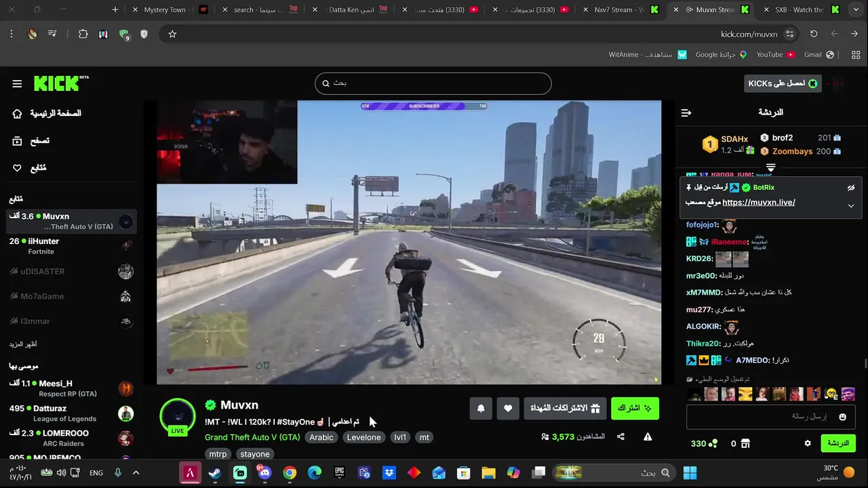Screen dimensions: 868x488
Task: Collapse the leaderboard with the arrow handle
Action: [770, 167]
